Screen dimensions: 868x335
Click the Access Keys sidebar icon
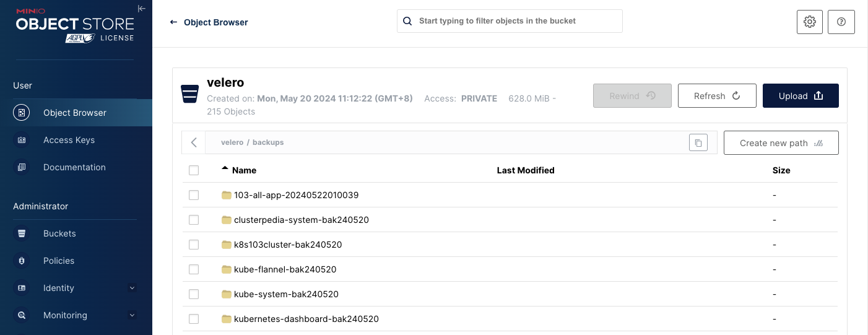[x=22, y=140]
